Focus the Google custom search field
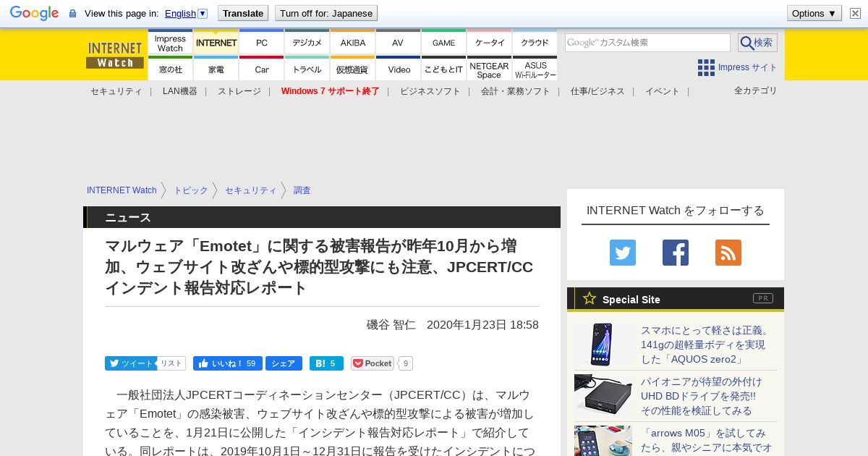Screen dimensions: 868x456 [647, 43]
